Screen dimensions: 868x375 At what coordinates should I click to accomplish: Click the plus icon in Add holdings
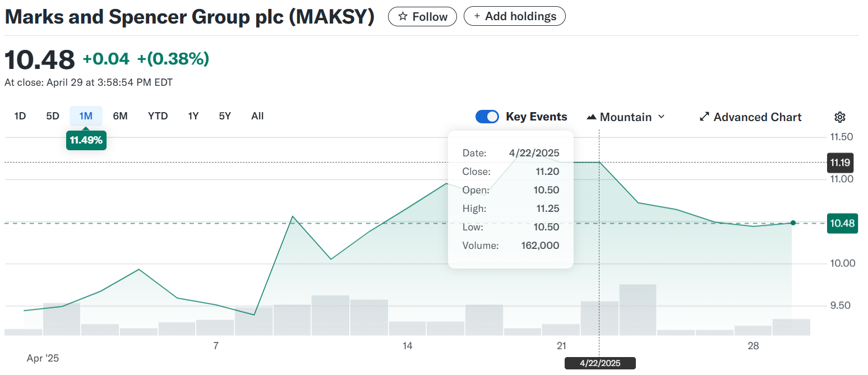pyautogui.click(x=477, y=16)
